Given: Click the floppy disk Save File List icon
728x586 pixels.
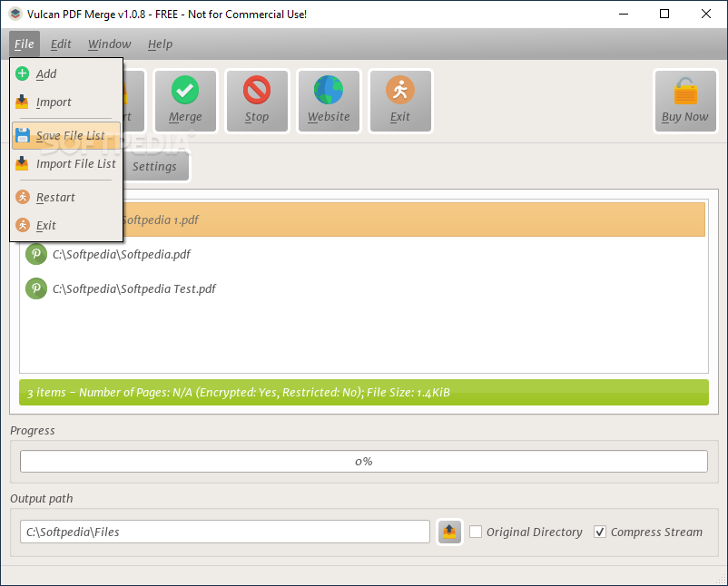Looking at the screenshot, I should 23,135.
